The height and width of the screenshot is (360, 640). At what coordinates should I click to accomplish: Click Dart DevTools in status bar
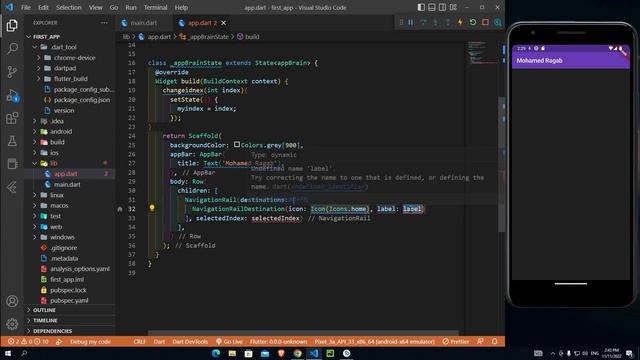[190, 341]
